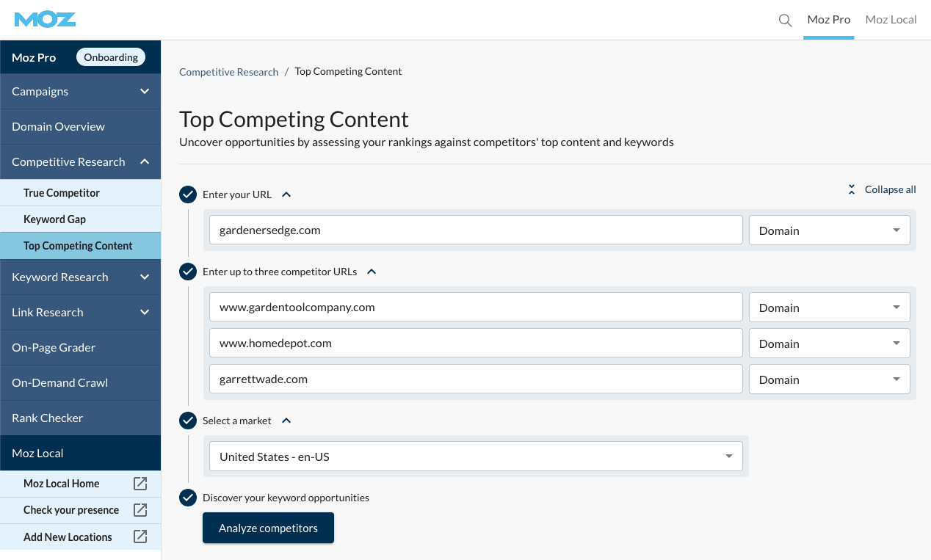Screen dimensions: 931x560
Task: Open Domain dropdown for www.homedepot.com
Action: tap(829, 343)
